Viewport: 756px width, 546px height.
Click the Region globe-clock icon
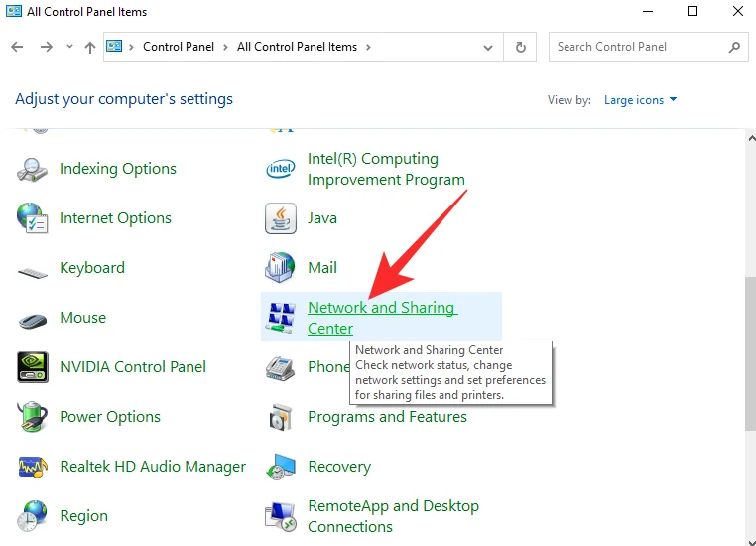[33, 515]
